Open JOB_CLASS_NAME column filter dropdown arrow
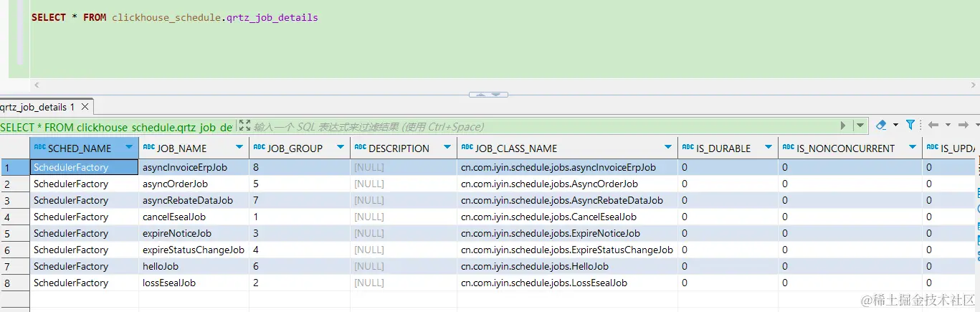The image size is (980, 312). (x=668, y=147)
